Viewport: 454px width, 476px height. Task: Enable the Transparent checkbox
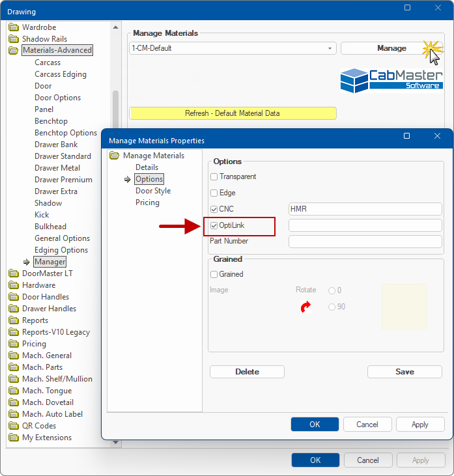coord(214,176)
